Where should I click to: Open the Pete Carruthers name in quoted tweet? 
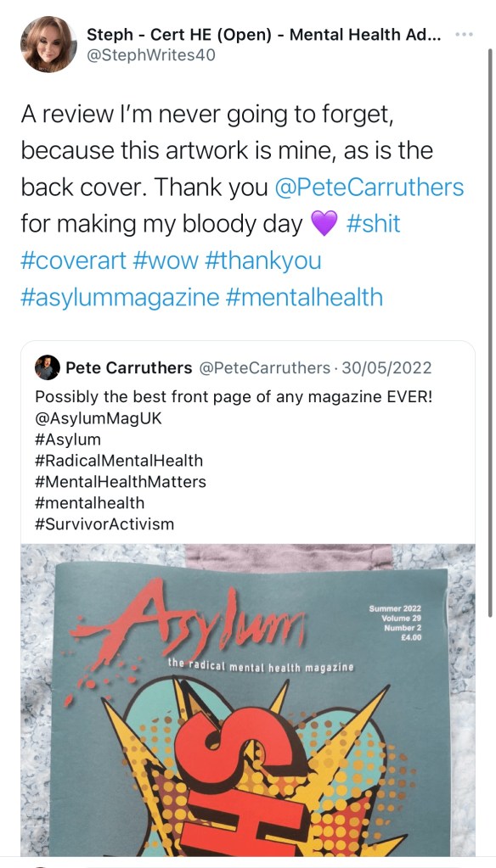tap(129, 367)
